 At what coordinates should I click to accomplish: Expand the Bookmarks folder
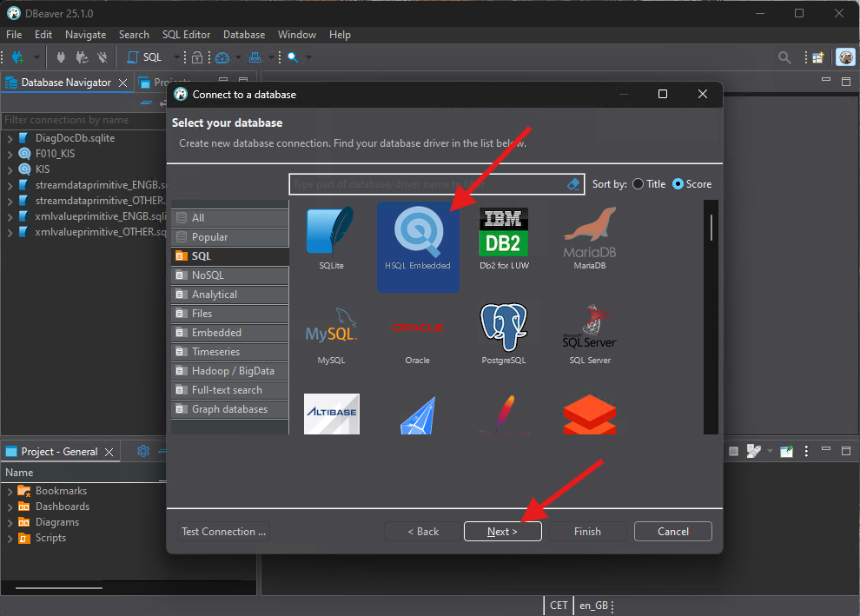pyautogui.click(x=10, y=492)
